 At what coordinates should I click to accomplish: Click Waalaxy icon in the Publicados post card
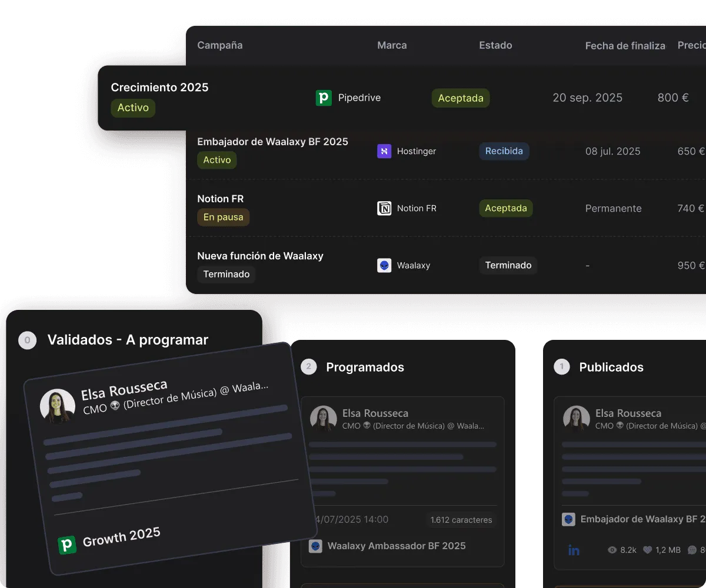pos(568,519)
